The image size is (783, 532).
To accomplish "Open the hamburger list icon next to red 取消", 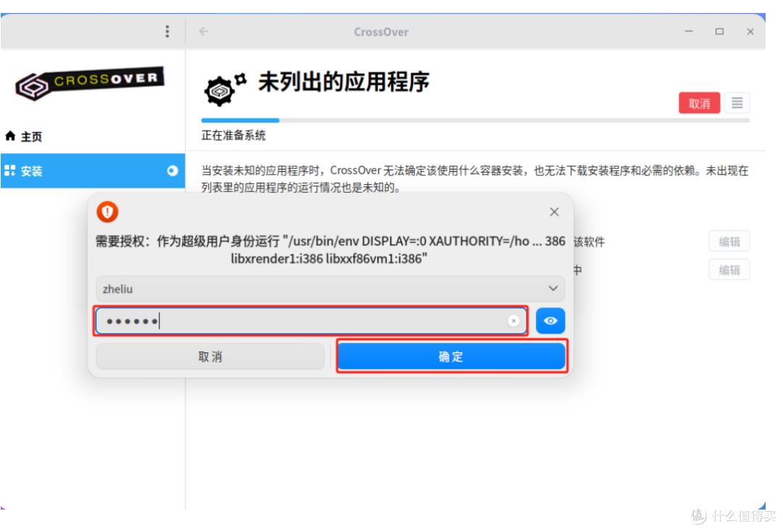I will (x=737, y=102).
